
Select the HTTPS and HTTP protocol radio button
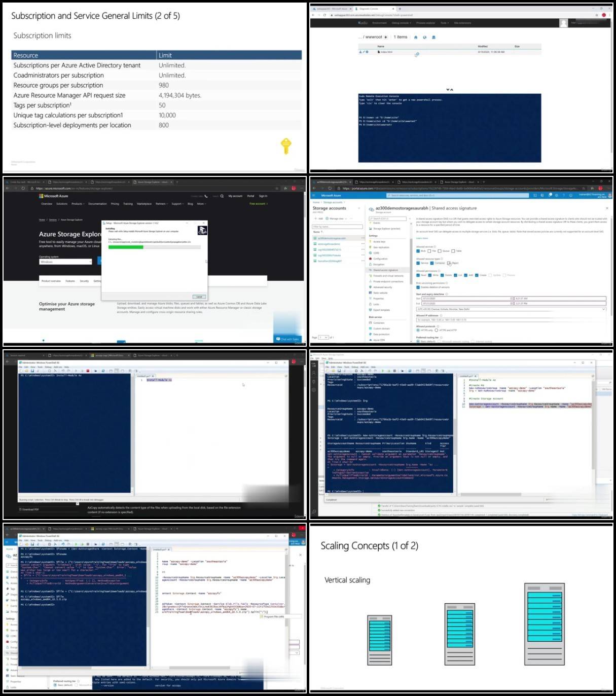click(436, 331)
